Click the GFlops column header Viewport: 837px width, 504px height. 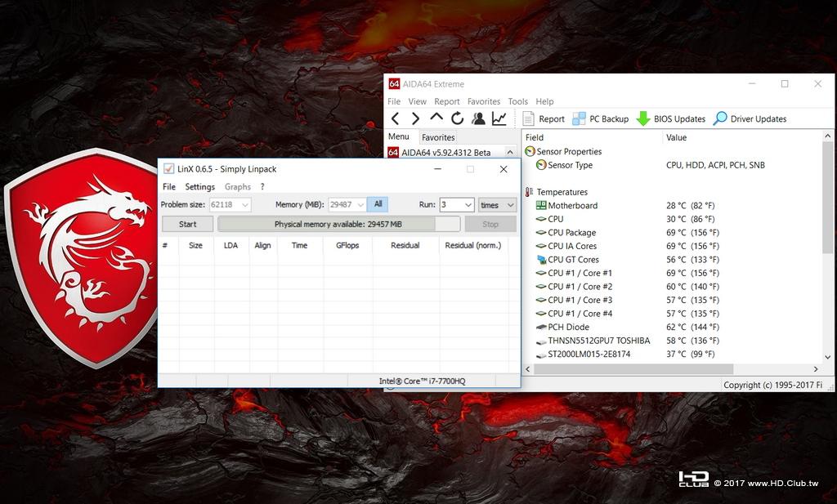point(347,245)
